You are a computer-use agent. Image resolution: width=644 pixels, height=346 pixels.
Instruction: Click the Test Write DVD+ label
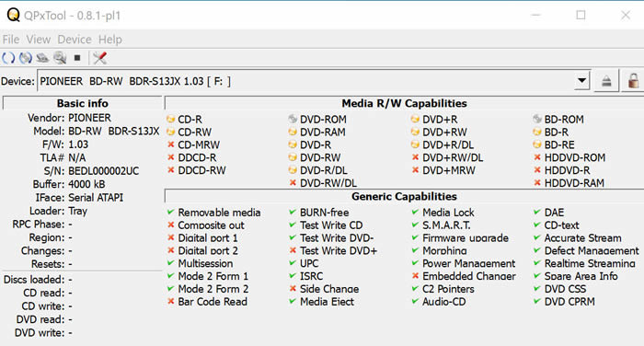click(x=339, y=250)
